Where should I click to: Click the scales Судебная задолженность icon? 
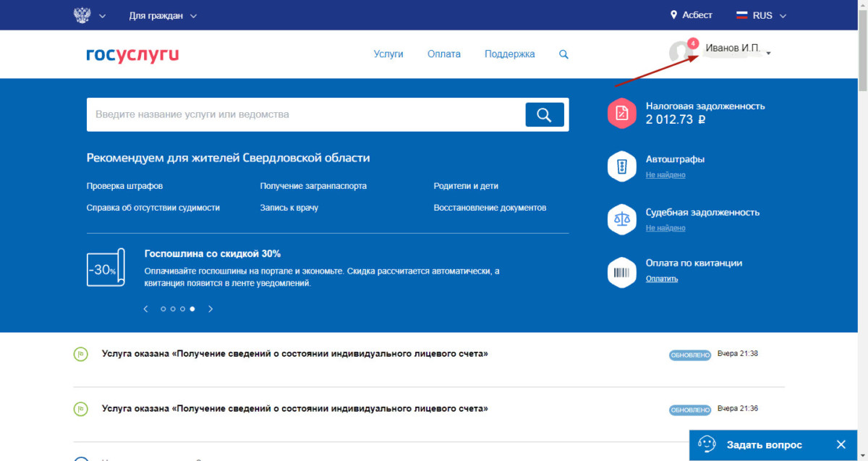point(621,219)
